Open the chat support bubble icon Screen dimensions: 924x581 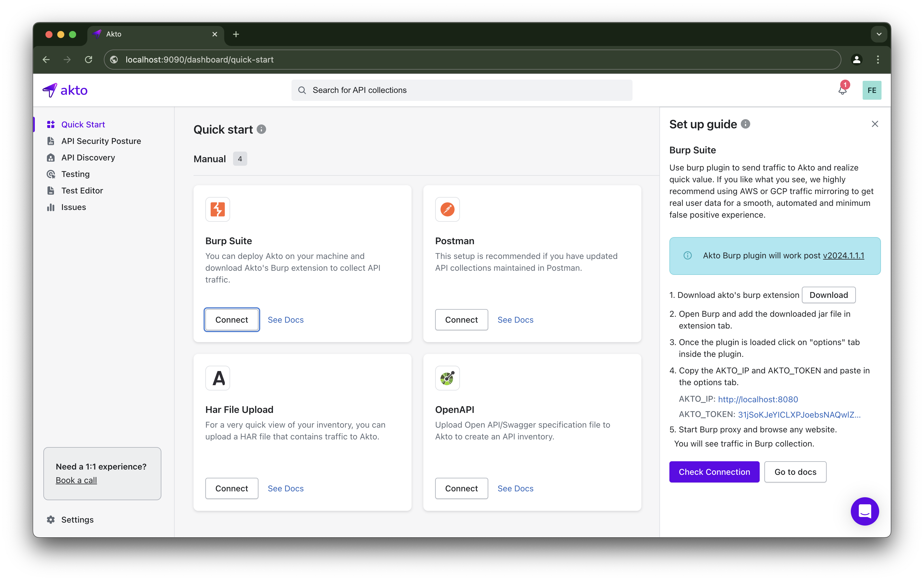coord(864,511)
